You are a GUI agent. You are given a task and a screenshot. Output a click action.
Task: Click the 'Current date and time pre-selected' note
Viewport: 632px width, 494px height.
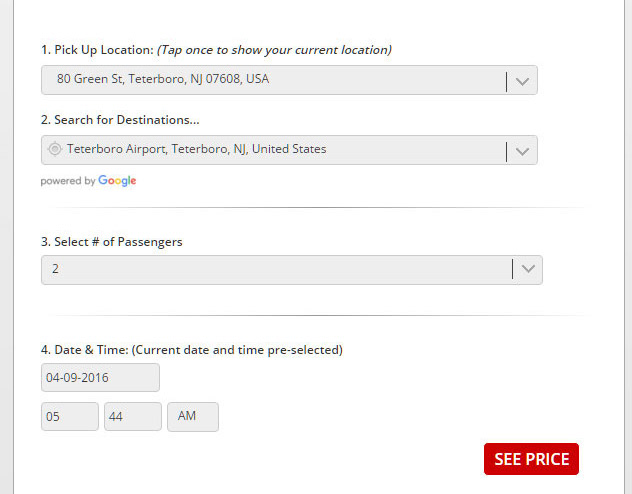point(238,350)
